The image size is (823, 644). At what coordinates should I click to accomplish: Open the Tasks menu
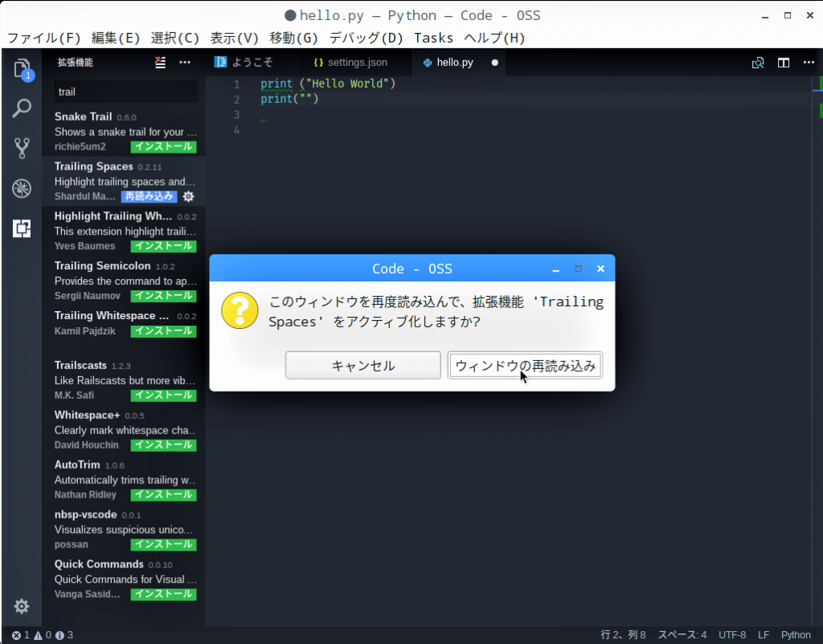433,38
